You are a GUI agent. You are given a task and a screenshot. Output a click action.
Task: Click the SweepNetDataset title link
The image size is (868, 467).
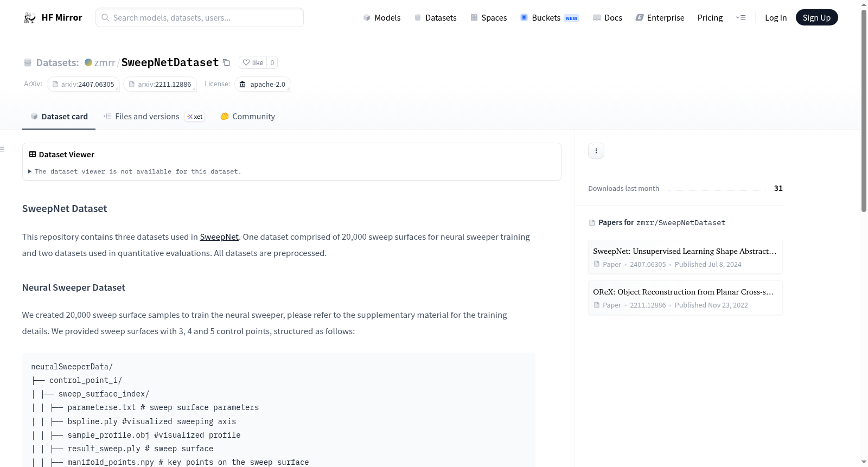tap(170, 62)
